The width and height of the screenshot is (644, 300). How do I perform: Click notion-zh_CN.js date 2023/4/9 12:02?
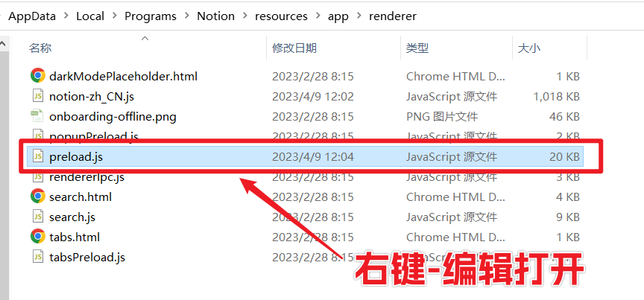click(x=312, y=97)
